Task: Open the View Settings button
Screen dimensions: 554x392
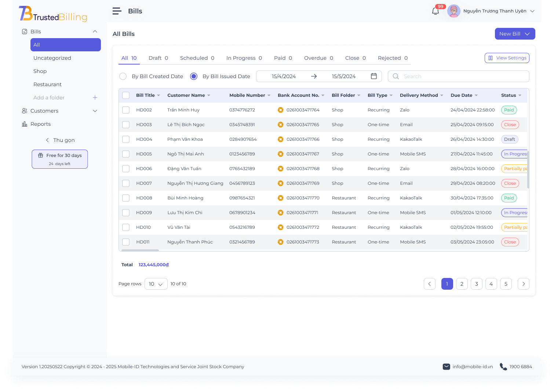Action: tap(507, 58)
